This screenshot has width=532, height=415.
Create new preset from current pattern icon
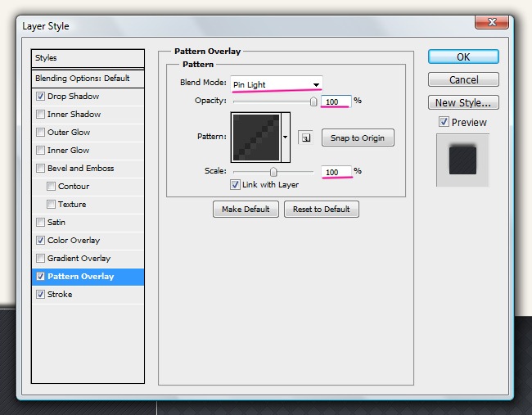tap(305, 138)
